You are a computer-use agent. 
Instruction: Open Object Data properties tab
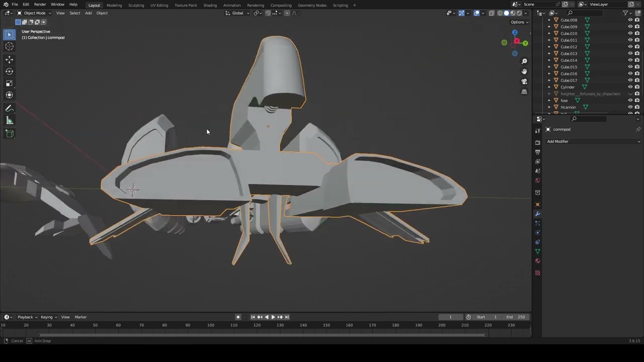(537, 251)
